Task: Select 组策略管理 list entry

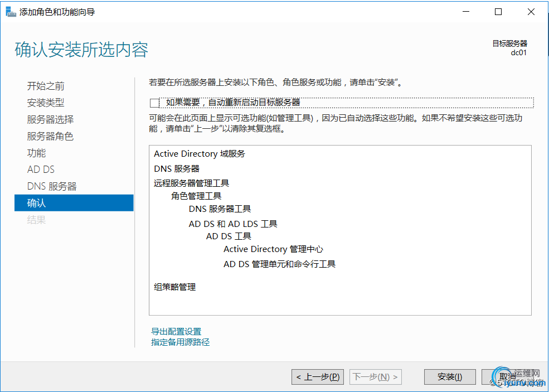Action: 174,287
